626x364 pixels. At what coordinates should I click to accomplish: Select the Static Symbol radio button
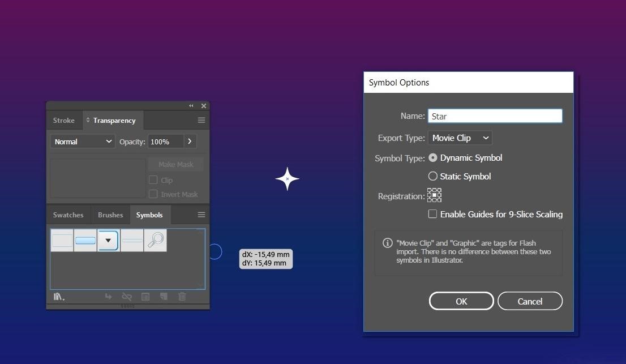click(x=433, y=176)
